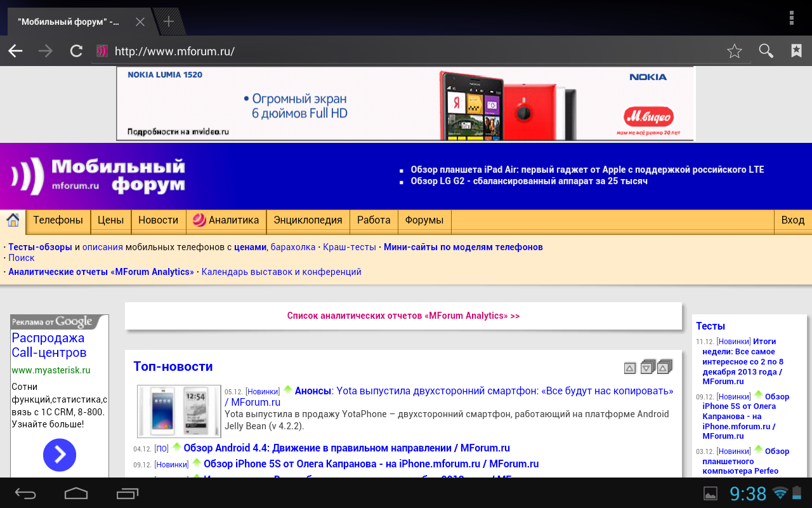Screen dimensions: 812x508
Task: Open the site home icon in menu
Action: [x=13, y=220]
